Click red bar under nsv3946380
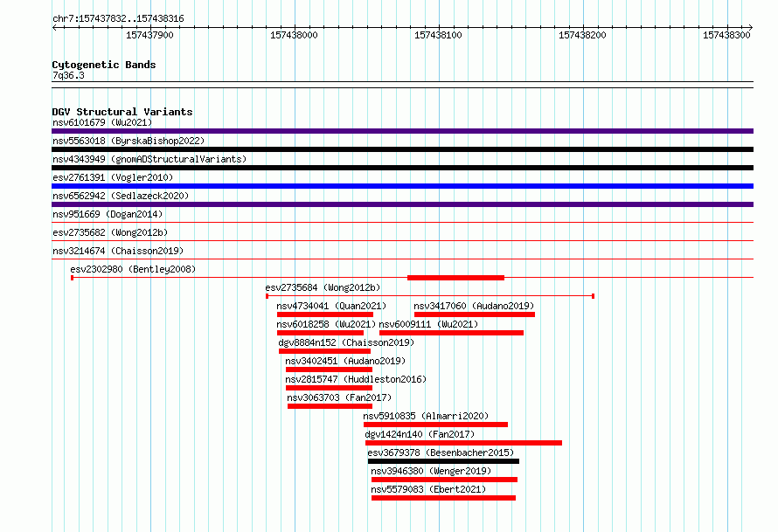The height and width of the screenshot is (532, 778). point(444,480)
